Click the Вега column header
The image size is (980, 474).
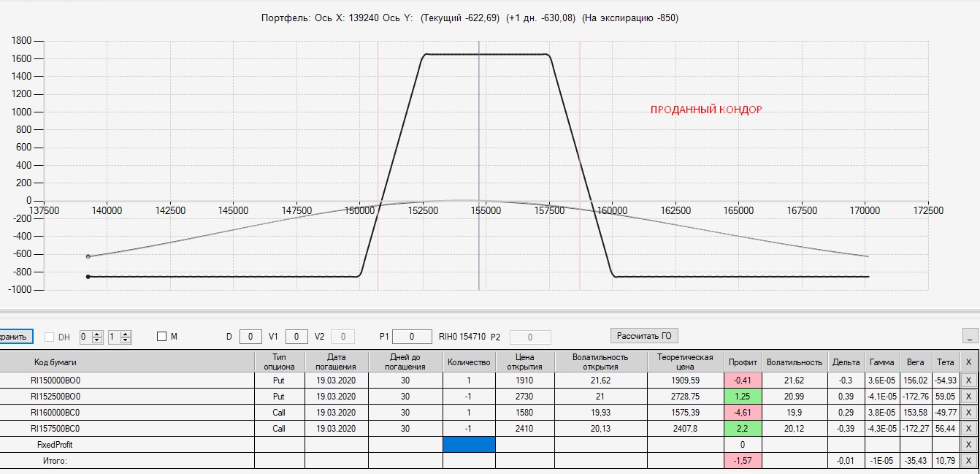pyautogui.click(x=915, y=362)
